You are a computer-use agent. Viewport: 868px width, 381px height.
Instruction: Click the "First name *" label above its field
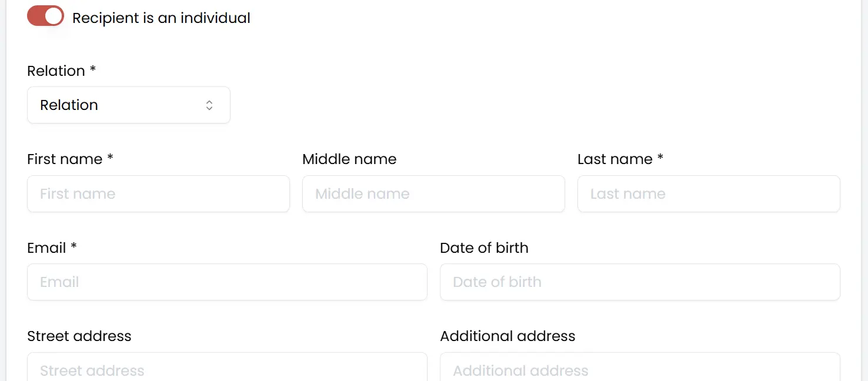pyautogui.click(x=70, y=159)
